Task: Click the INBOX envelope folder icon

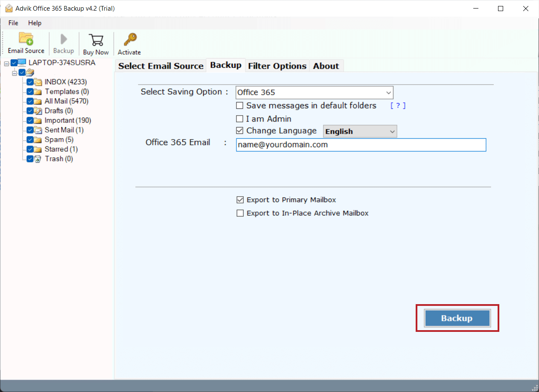Action: [x=38, y=82]
